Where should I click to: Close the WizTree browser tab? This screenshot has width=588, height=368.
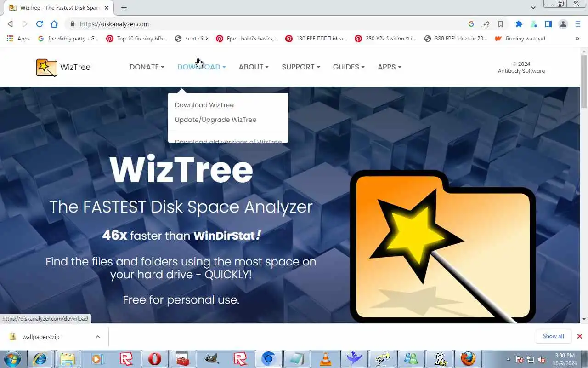click(107, 8)
